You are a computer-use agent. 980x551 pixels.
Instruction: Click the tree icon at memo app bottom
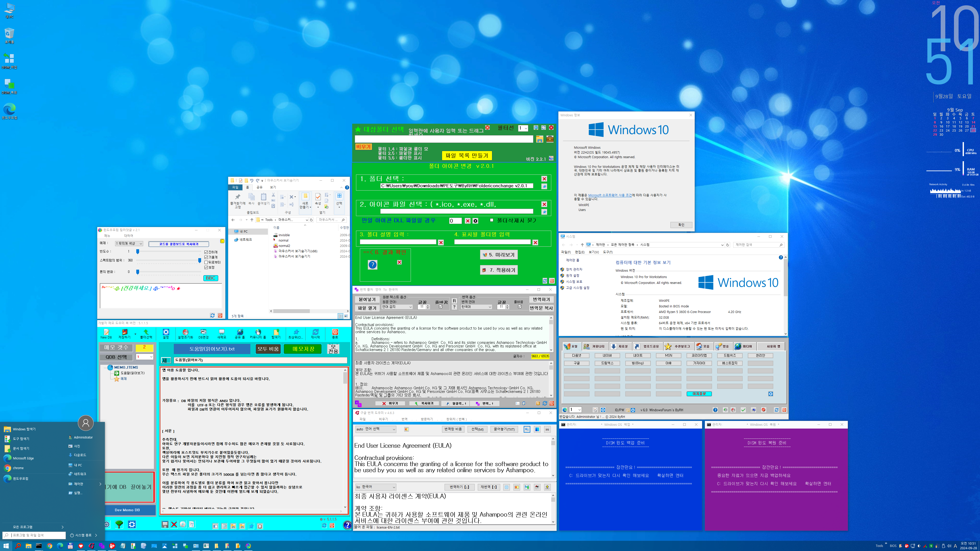coord(119,524)
